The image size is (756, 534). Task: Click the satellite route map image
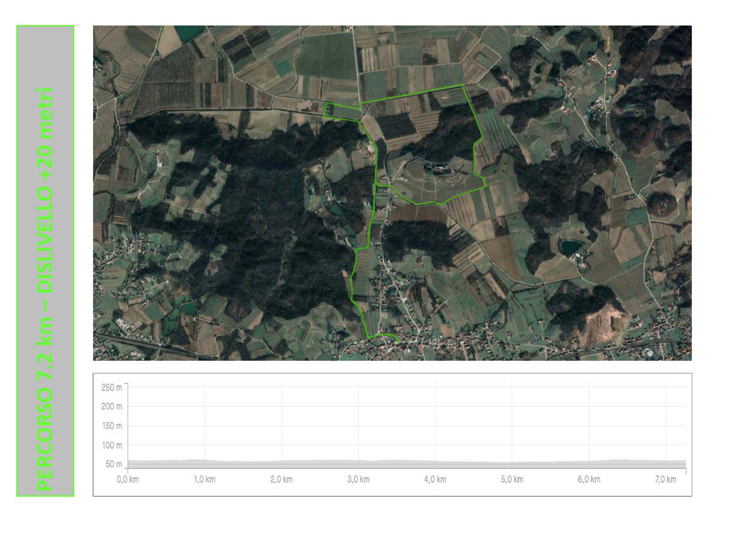point(392,193)
